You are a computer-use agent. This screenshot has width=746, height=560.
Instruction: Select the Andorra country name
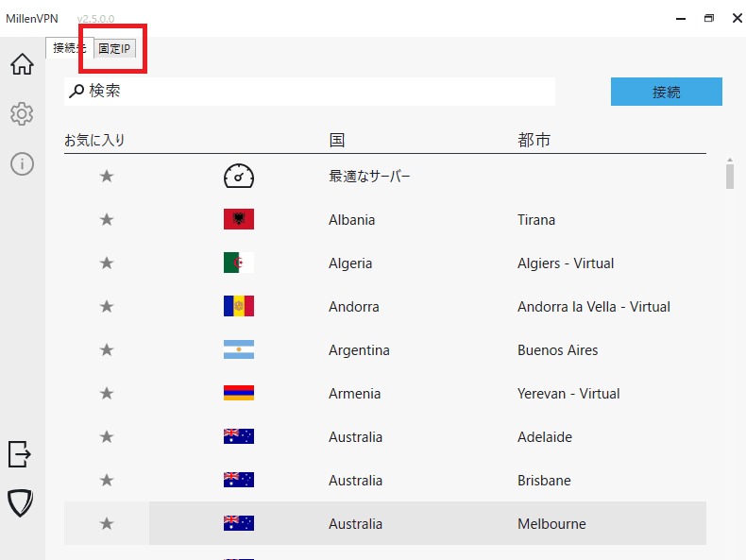point(353,307)
